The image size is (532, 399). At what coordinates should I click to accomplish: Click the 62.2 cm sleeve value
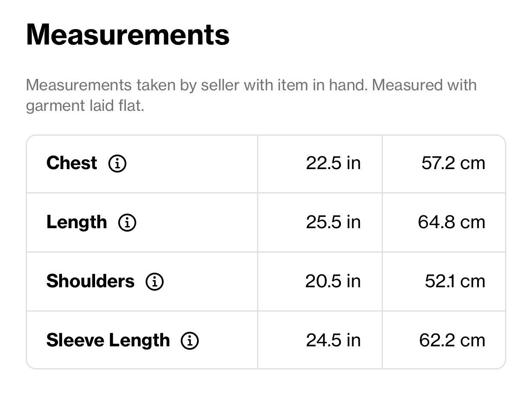click(452, 340)
